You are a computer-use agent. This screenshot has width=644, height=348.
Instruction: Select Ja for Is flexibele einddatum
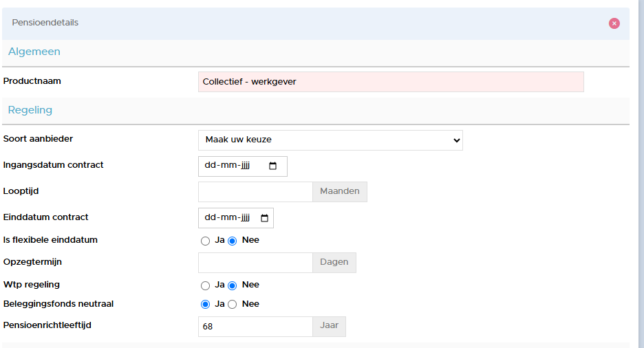(x=205, y=241)
